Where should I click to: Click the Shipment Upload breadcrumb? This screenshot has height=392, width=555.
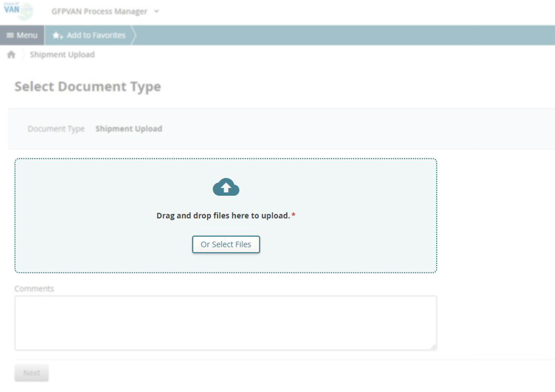[x=62, y=55]
